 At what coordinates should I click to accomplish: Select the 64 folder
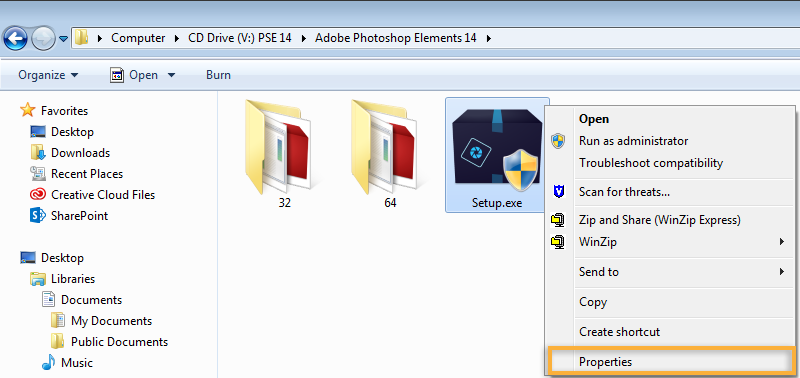click(390, 155)
